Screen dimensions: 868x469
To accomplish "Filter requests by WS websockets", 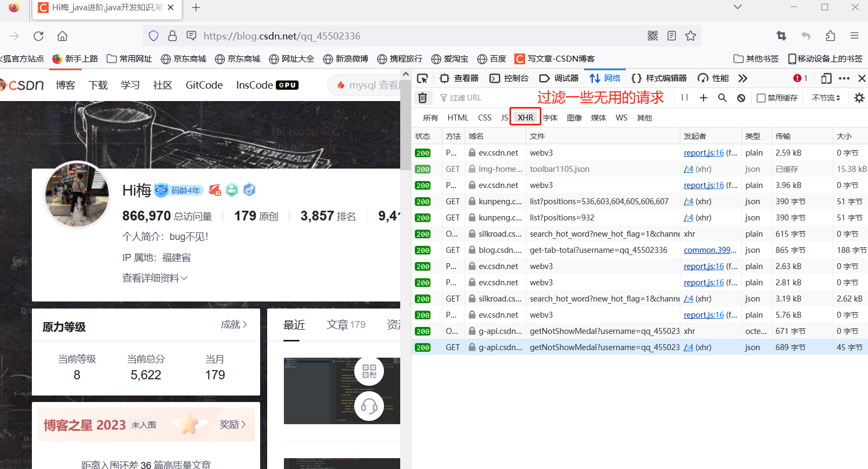I will tap(621, 117).
